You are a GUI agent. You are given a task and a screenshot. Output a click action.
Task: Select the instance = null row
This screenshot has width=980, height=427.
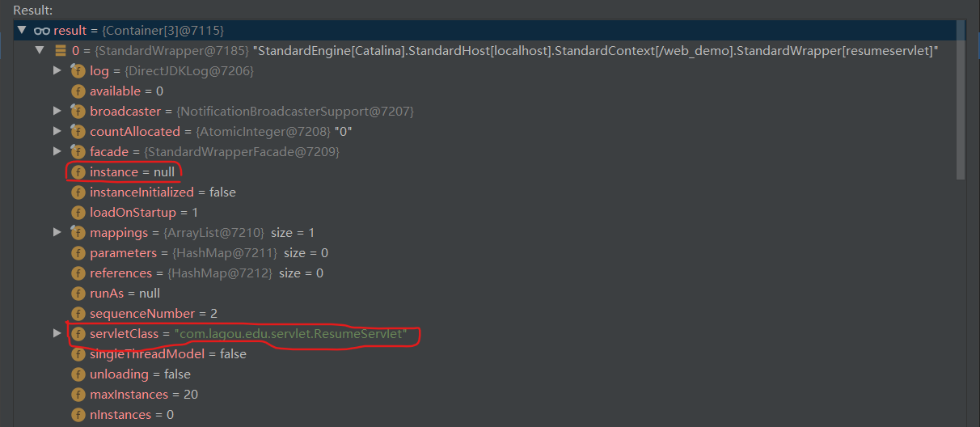(484, 172)
